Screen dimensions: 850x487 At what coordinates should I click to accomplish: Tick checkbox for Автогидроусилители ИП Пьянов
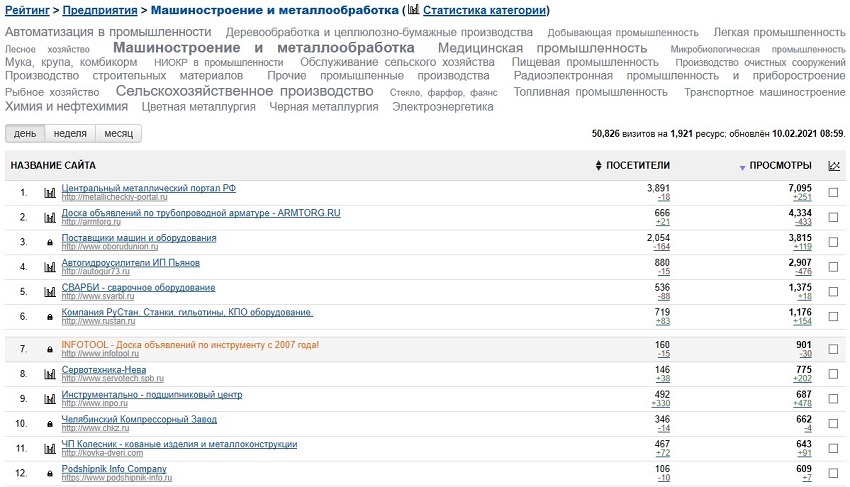point(833,267)
